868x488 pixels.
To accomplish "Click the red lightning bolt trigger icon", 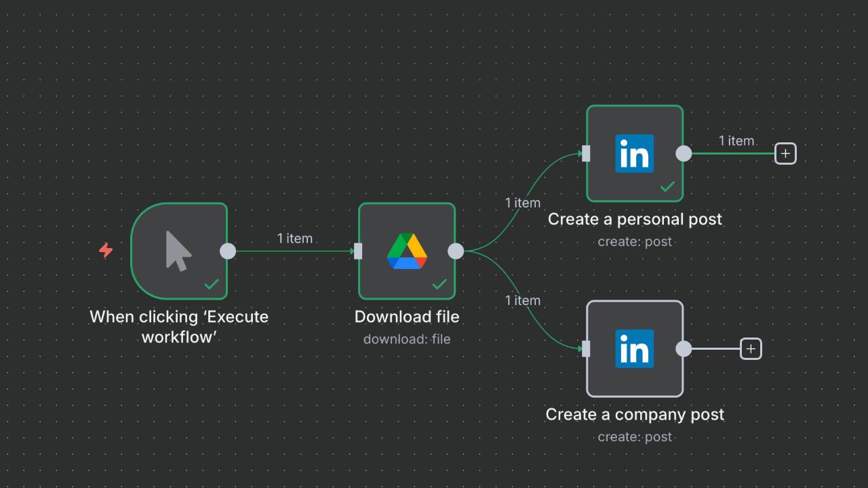I will click(106, 250).
